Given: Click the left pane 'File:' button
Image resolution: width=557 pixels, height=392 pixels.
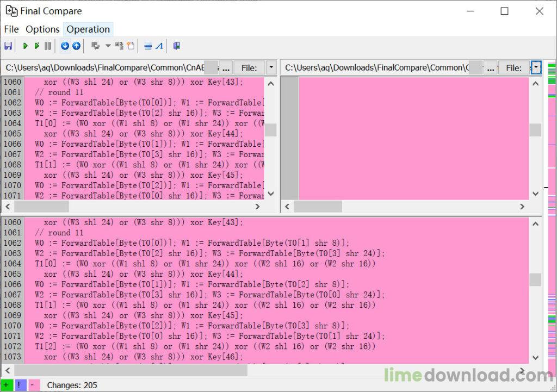Looking at the screenshot, I should [249, 67].
